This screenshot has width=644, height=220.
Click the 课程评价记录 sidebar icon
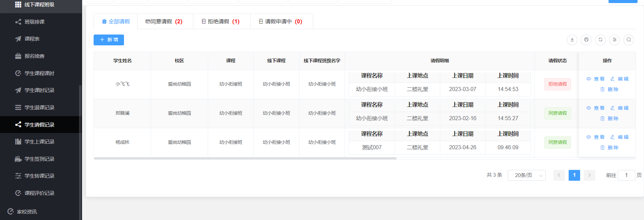[x=18, y=193]
